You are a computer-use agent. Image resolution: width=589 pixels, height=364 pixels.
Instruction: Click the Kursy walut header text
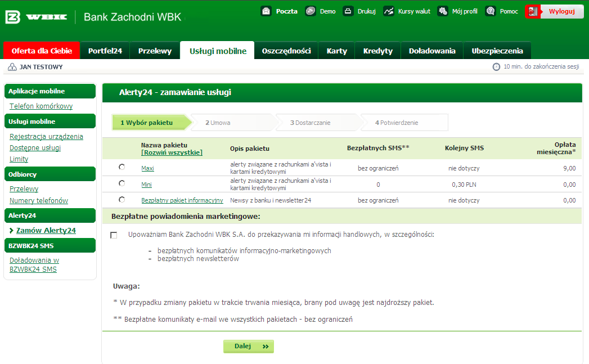pos(414,11)
